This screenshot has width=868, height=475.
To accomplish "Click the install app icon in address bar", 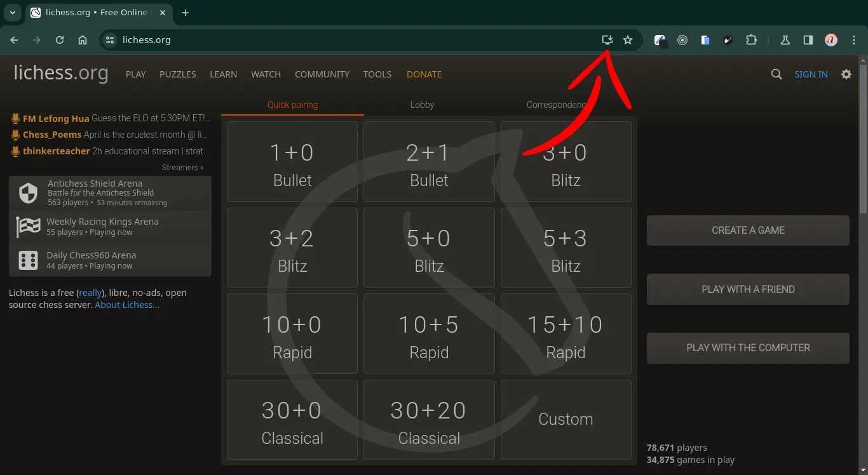I will pyautogui.click(x=607, y=40).
